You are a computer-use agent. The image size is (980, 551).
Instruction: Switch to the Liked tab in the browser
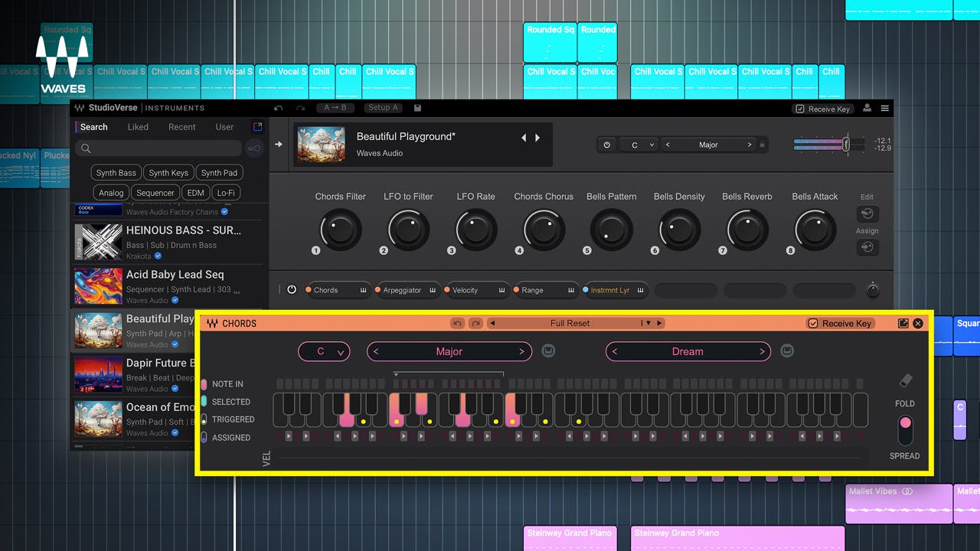pos(138,127)
